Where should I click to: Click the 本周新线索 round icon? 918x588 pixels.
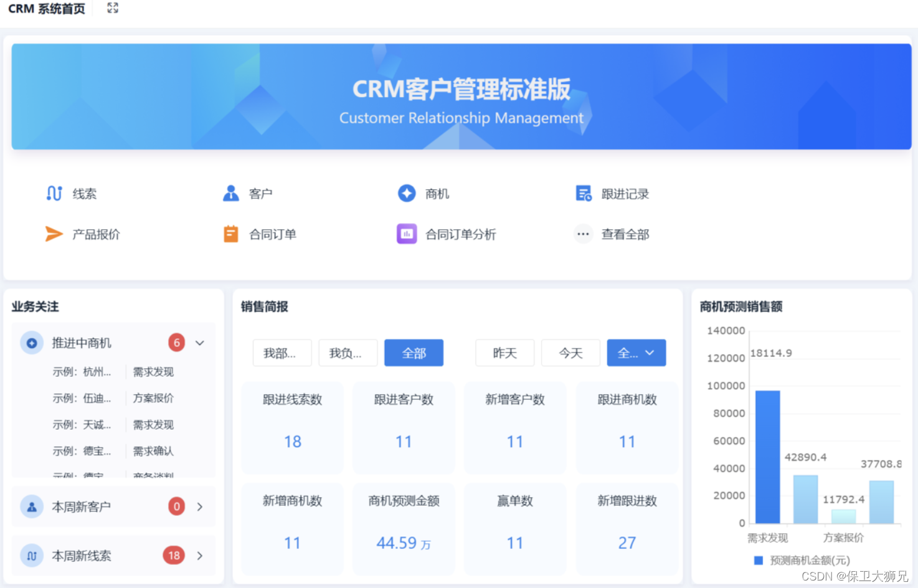32,556
